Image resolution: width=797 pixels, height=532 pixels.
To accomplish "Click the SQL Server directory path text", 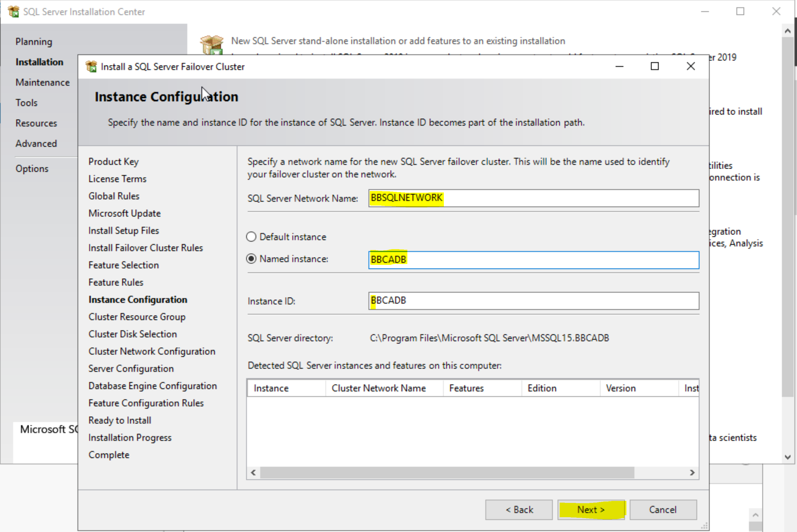I will pyautogui.click(x=489, y=338).
